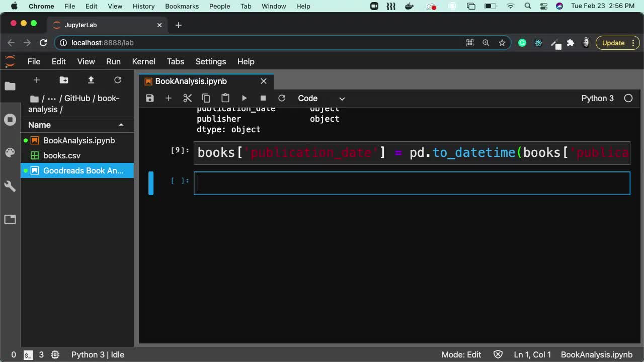Open the command palette sidebar icon

[10, 152]
